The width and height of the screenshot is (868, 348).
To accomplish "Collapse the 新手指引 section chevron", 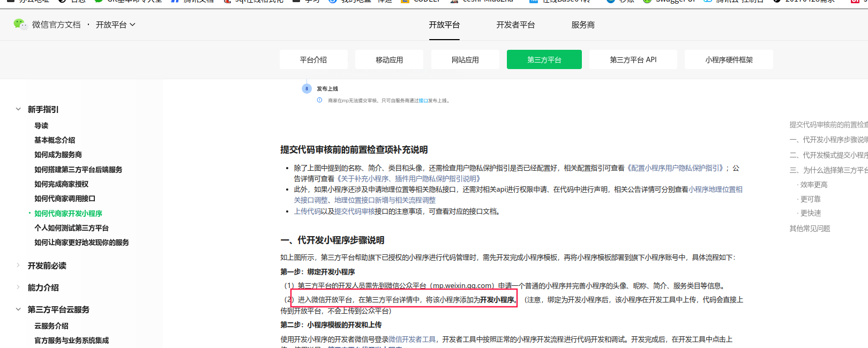I will pos(18,109).
